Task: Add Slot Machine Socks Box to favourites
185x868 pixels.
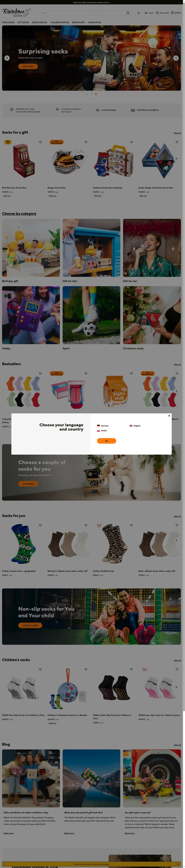Action: (x=40, y=142)
